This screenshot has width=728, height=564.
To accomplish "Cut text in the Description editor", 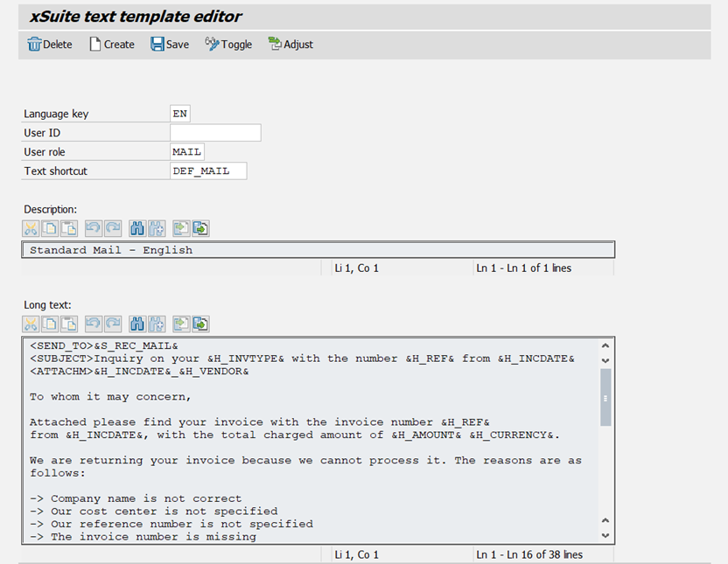I will click(31, 228).
